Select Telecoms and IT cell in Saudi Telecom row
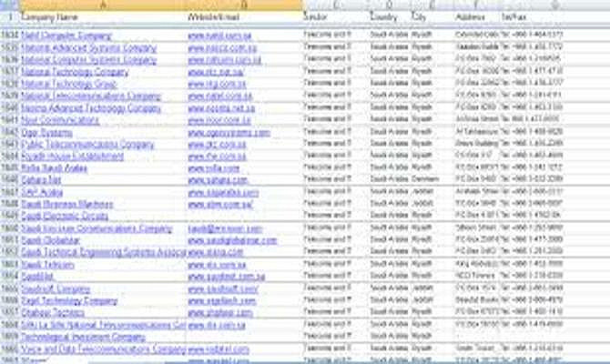 click(x=335, y=263)
